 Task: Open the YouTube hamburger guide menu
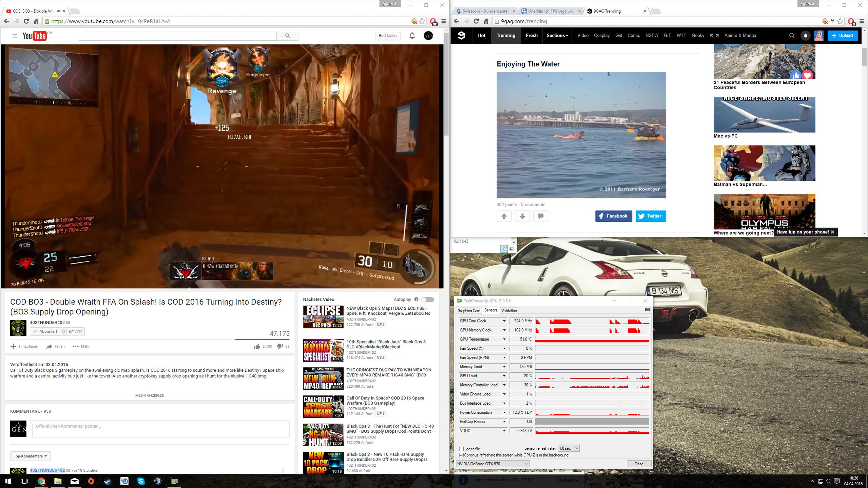click(15, 36)
